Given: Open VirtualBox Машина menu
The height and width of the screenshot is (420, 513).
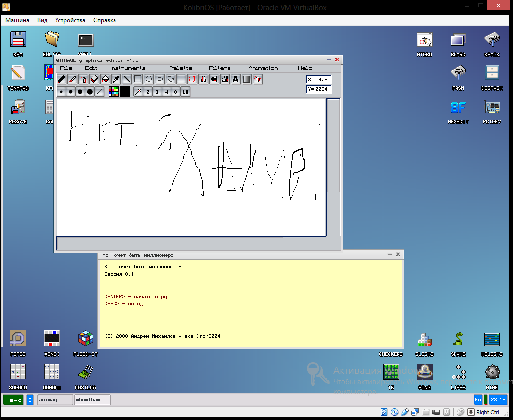Looking at the screenshot, I should click(x=17, y=20).
